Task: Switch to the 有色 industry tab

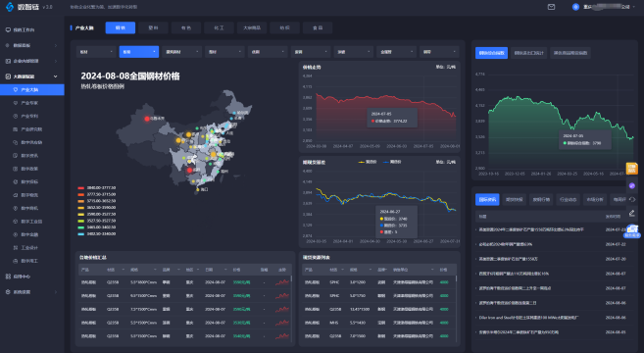Action: [186, 27]
